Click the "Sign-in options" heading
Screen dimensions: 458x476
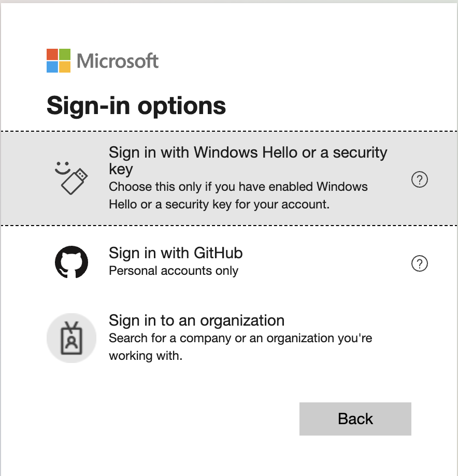(136, 106)
